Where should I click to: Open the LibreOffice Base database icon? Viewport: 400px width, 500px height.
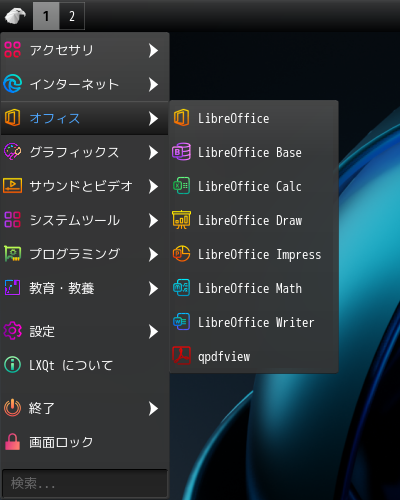181,152
